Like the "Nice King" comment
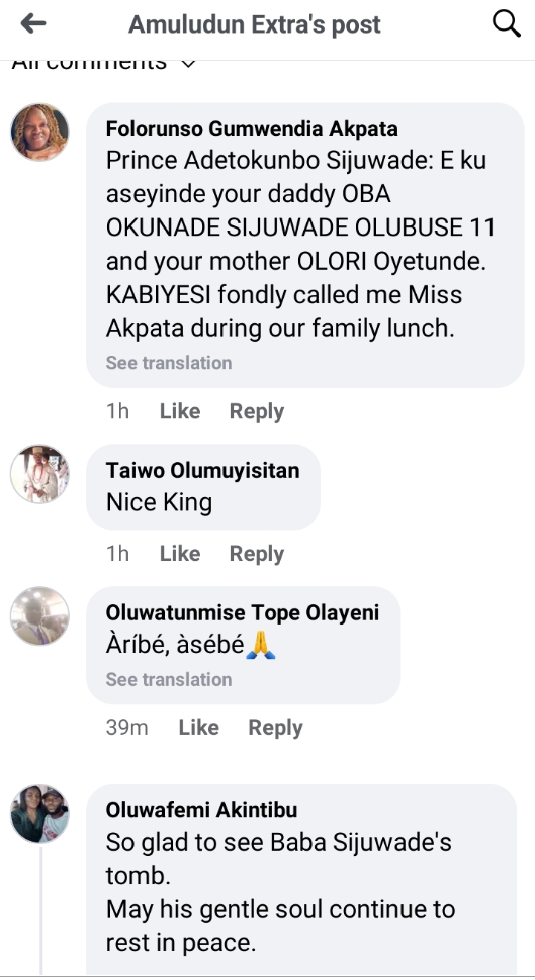 pos(180,554)
